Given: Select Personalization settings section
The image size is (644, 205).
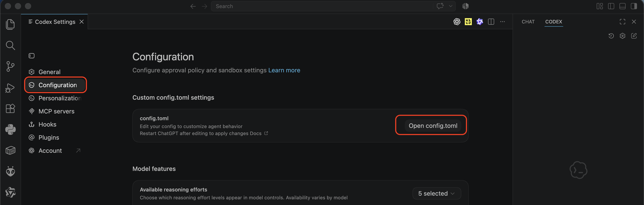Looking at the screenshot, I should (x=55, y=98).
